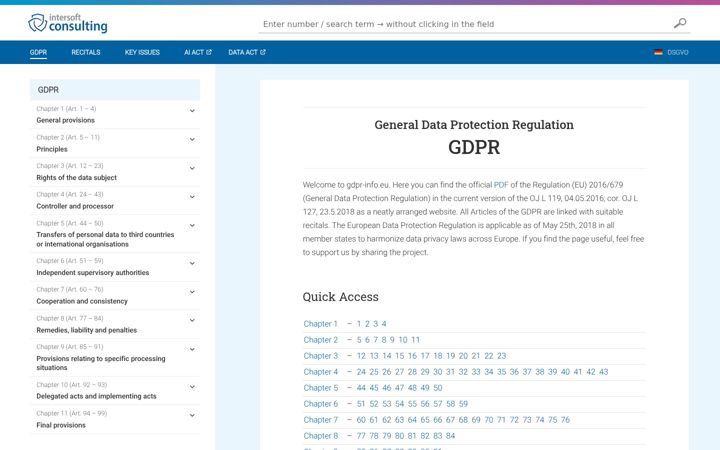Open the intersoft consulting logo

[x=68, y=23]
